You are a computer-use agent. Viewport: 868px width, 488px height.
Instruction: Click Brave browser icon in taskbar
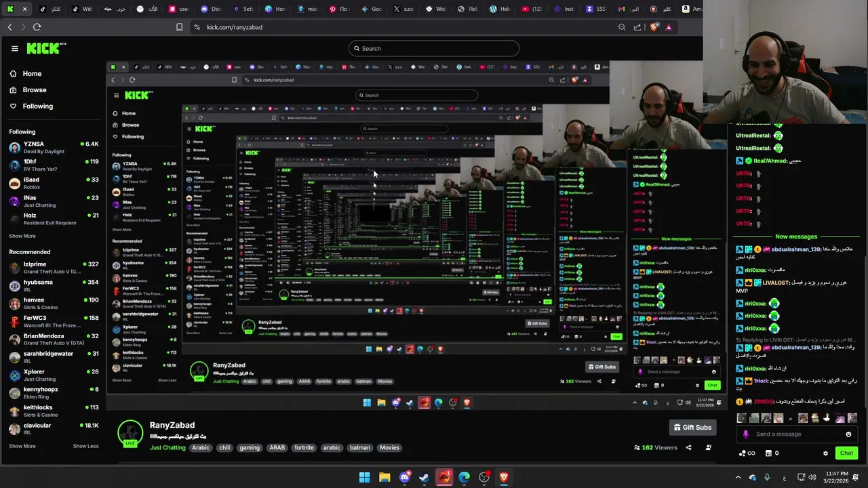[x=504, y=478]
